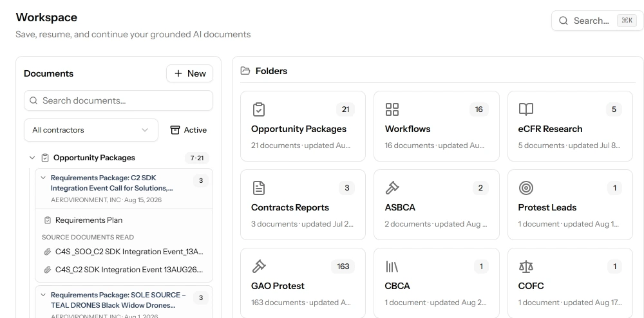Click the 7·21 count badge in Documents tree
The height and width of the screenshot is (318, 644).
pyautogui.click(x=197, y=158)
